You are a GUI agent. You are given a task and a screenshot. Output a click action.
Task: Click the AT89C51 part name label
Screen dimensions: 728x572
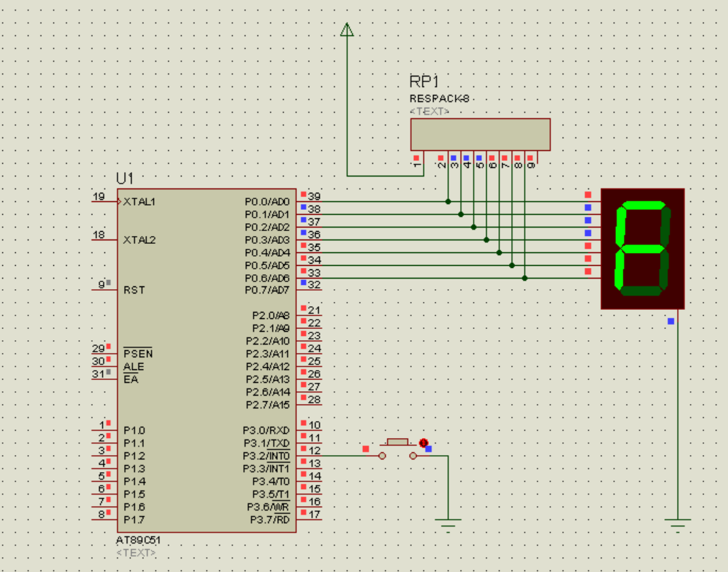[138, 540]
